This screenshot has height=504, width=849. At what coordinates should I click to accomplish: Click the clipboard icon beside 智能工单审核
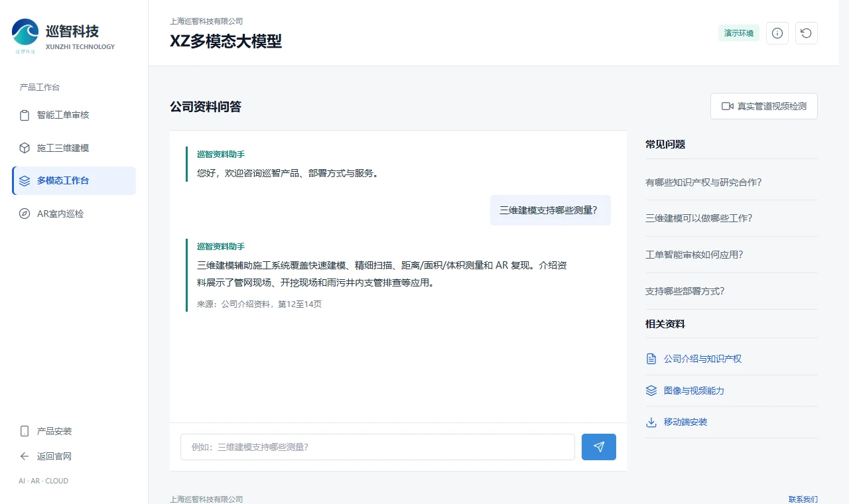[25, 115]
